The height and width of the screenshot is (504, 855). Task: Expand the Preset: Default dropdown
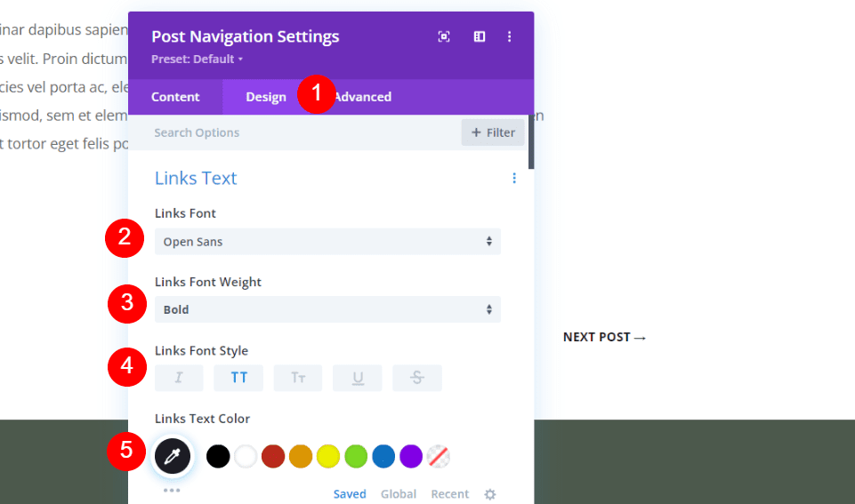pyautogui.click(x=198, y=60)
